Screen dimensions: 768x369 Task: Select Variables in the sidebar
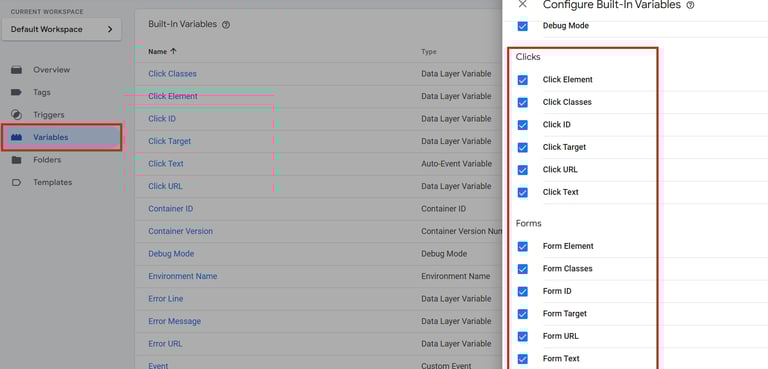[50, 137]
